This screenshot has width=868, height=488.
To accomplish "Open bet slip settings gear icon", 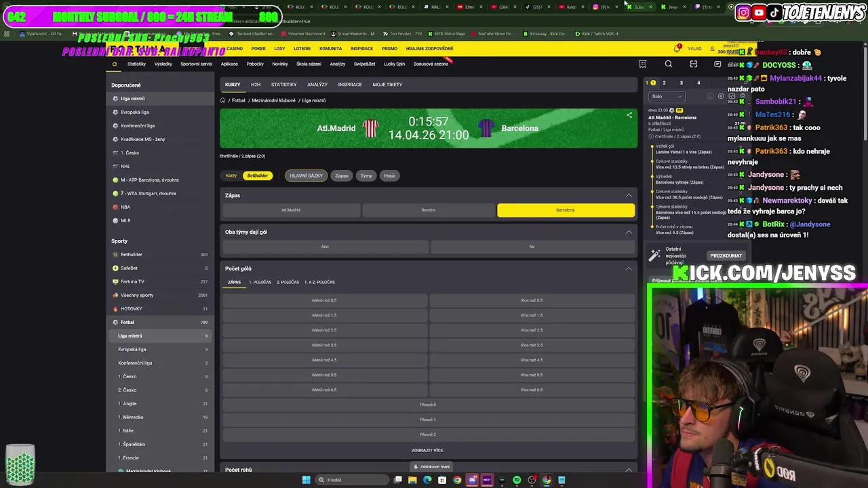I will tap(721, 96).
